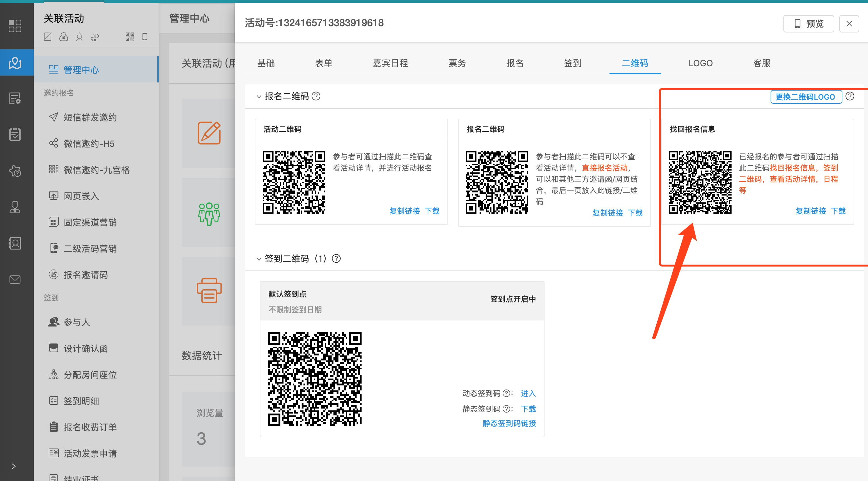Click the QR code icon under 关联活动
868x481 pixels.
pos(130,37)
